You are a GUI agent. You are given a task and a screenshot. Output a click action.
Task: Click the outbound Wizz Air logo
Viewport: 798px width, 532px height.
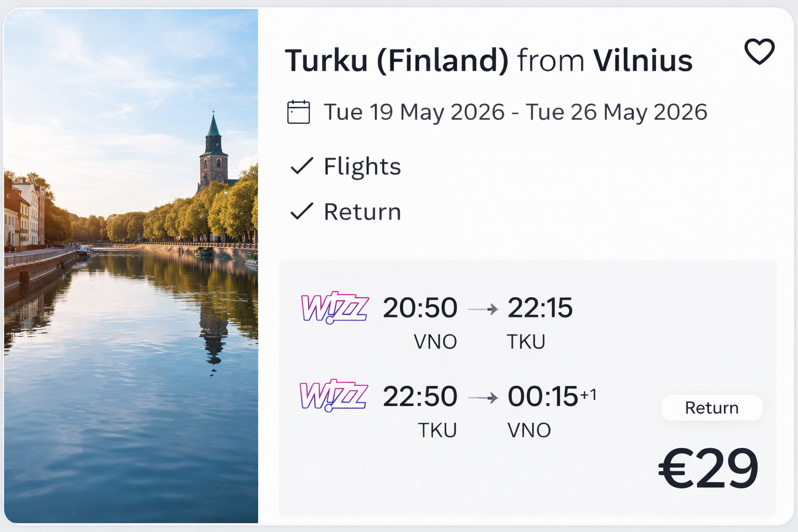(335, 308)
